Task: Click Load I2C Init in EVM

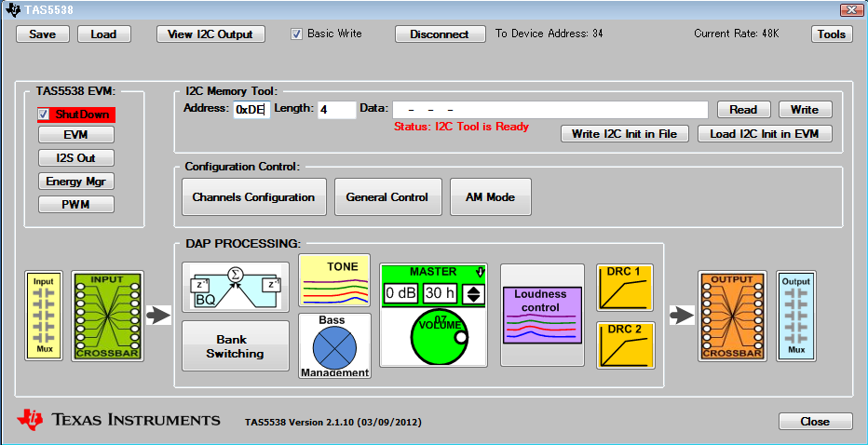Action: point(765,134)
